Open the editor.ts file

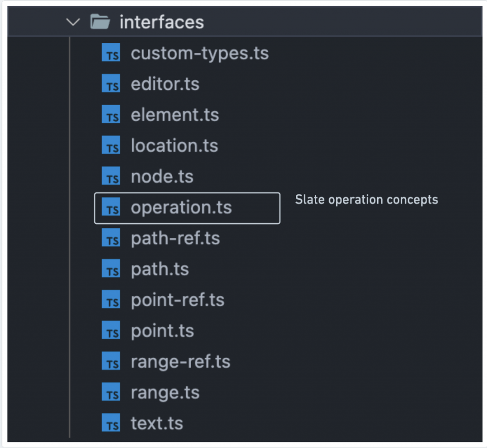point(165,84)
